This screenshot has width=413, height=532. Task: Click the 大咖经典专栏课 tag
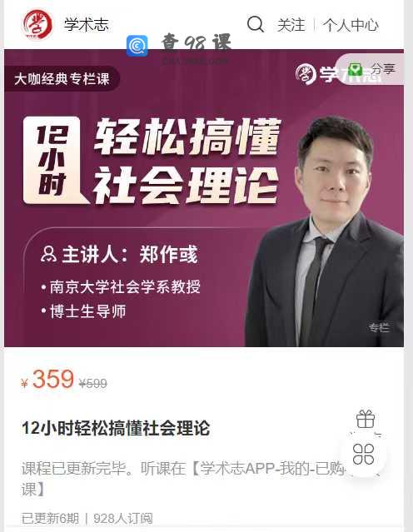coord(62,79)
